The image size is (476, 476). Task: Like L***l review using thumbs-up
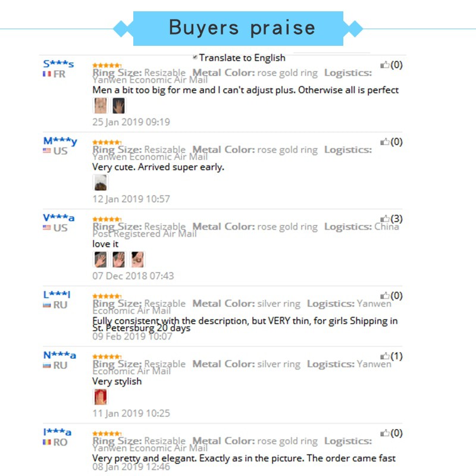pos(384,296)
